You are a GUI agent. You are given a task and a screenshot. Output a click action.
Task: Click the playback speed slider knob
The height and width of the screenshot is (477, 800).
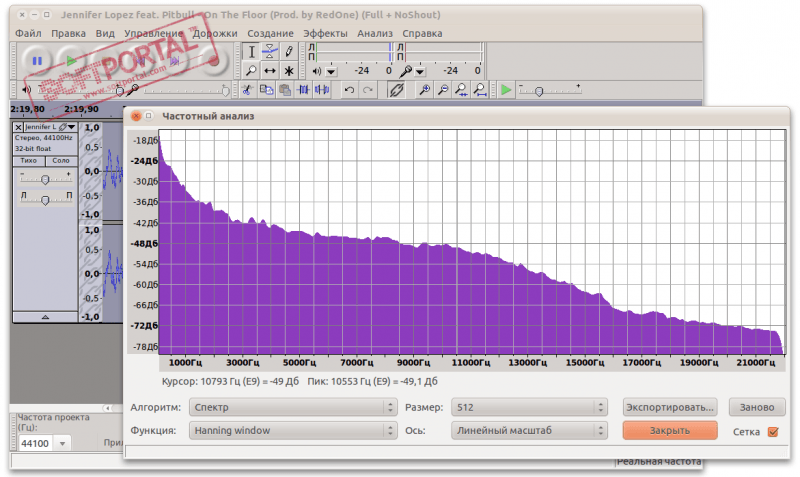coord(539,91)
